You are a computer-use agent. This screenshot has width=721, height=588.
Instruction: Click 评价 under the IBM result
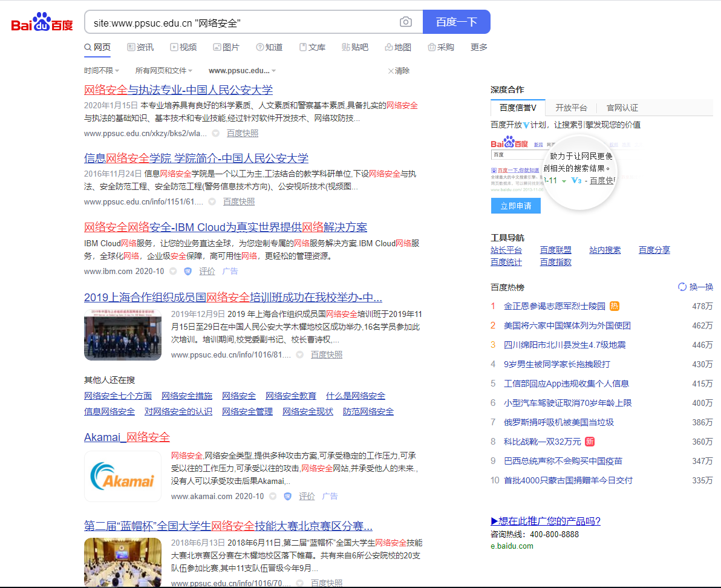207,272
